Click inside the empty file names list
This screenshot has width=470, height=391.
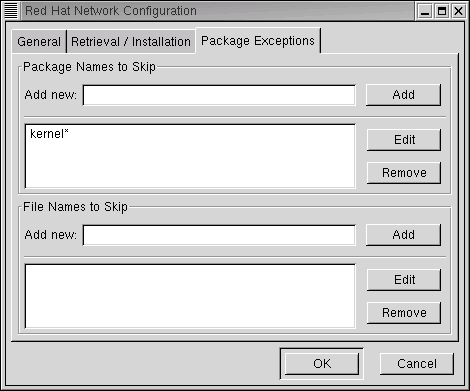pyautogui.click(x=190, y=296)
